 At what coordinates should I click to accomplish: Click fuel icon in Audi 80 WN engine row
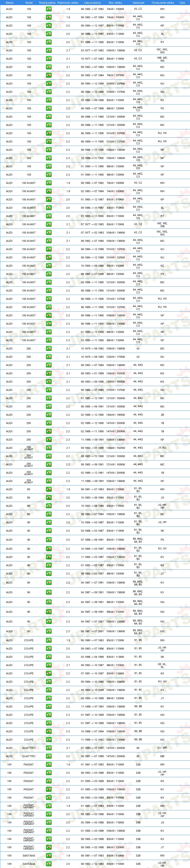tap(49, 489)
